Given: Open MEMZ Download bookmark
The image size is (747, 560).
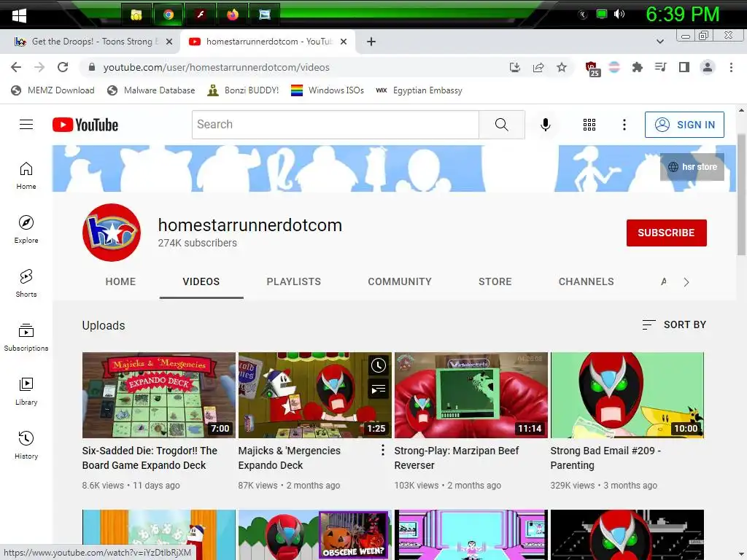Looking at the screenshot, I should click(53, 90).
